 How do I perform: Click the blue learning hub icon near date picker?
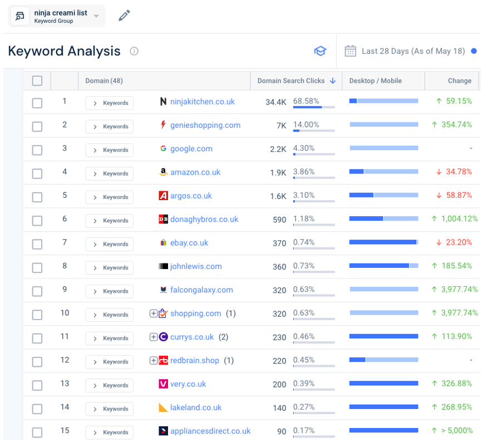click(320, 51)
